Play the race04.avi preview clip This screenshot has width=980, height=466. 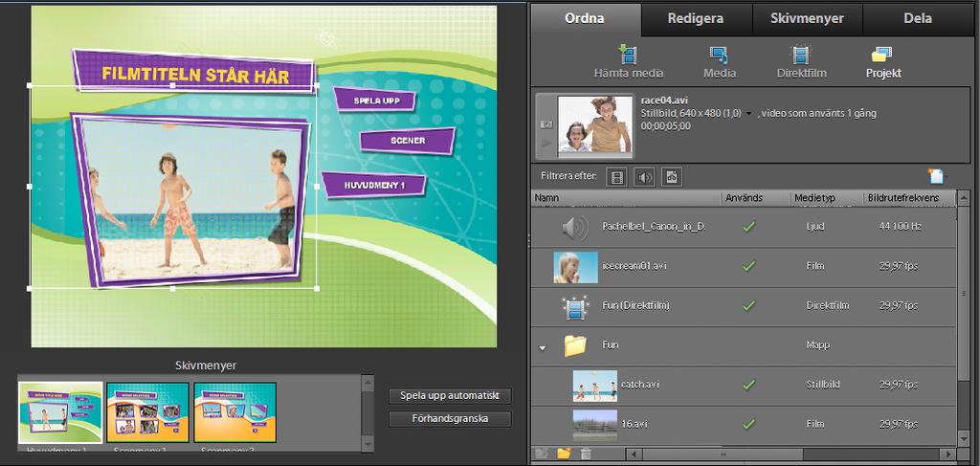point(546,143)
